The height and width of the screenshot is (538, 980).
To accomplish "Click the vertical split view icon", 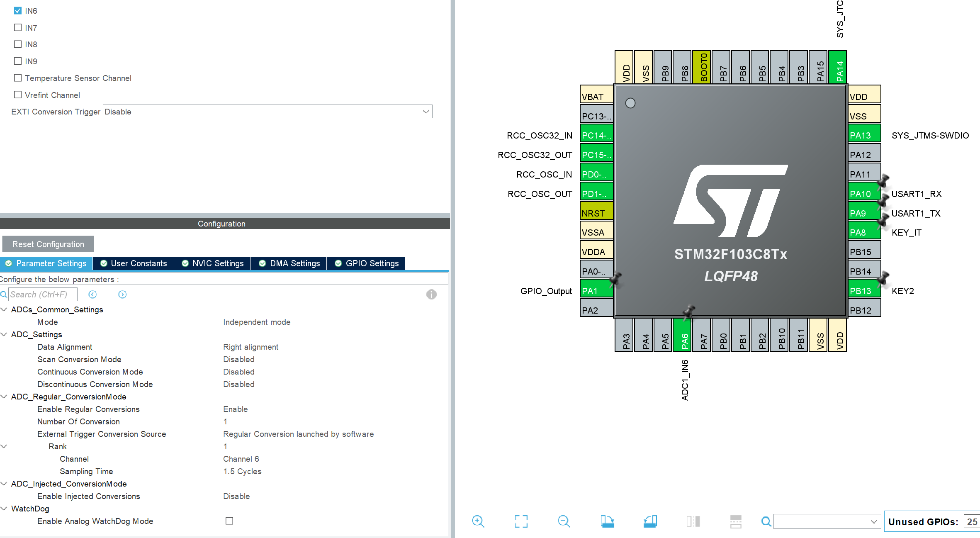I will pyautogui.click(x=693, y=521).
